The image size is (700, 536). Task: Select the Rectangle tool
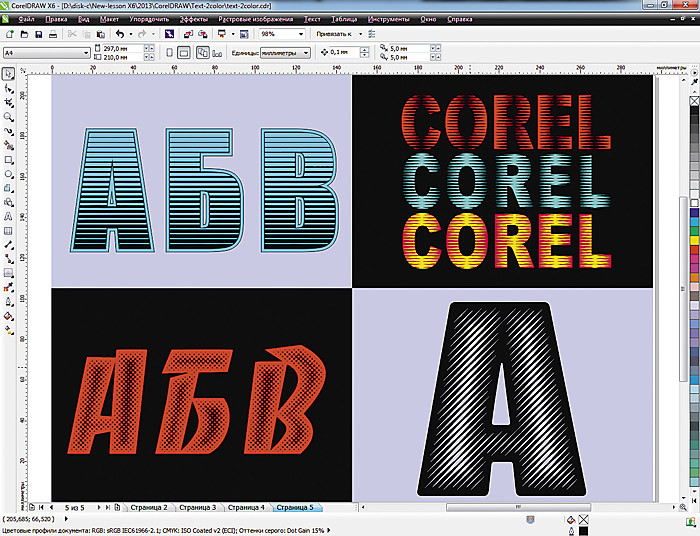(8, 160)
